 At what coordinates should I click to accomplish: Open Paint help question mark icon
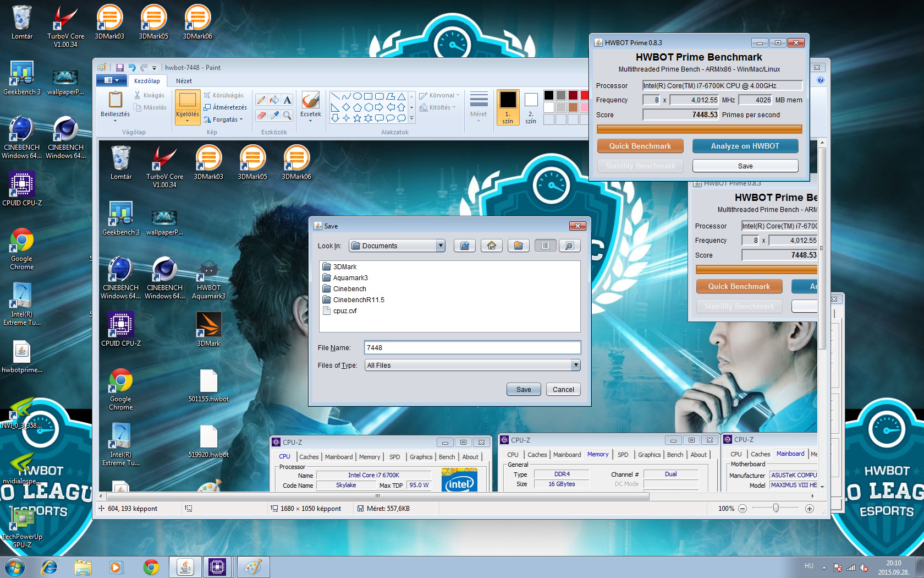821,80
